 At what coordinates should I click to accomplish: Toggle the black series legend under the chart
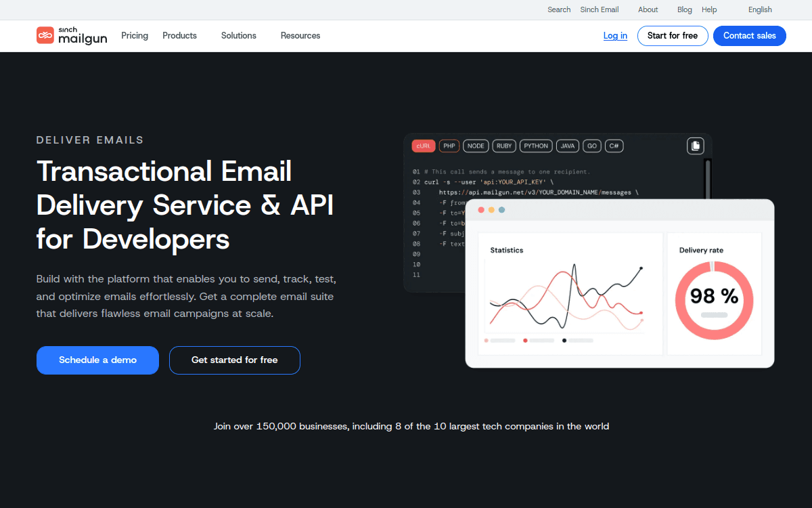point(564,340)
